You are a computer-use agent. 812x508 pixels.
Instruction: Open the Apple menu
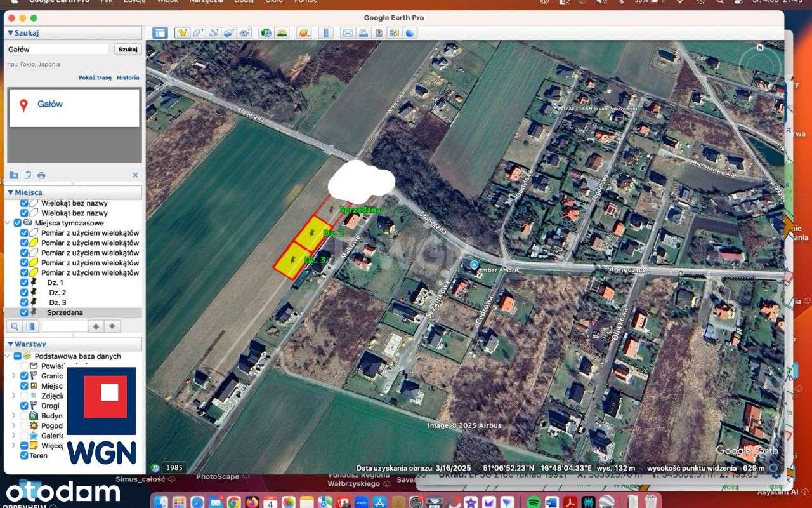[14, 2]
